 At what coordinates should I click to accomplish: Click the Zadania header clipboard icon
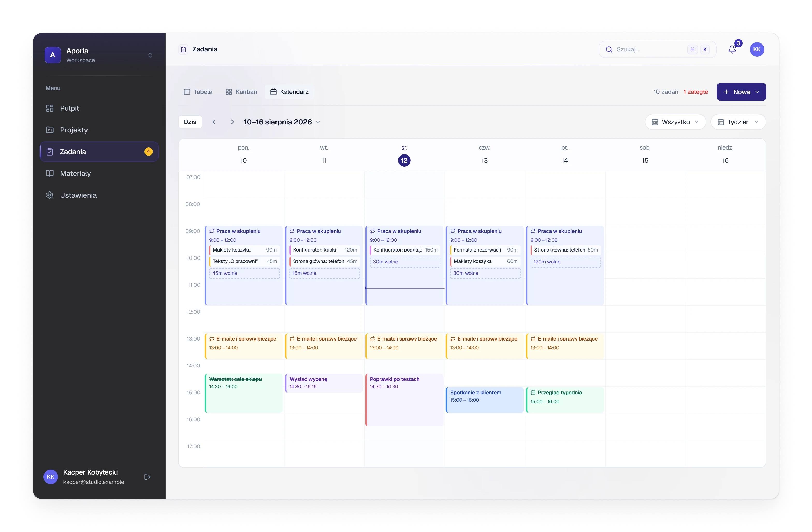point(183,49)
